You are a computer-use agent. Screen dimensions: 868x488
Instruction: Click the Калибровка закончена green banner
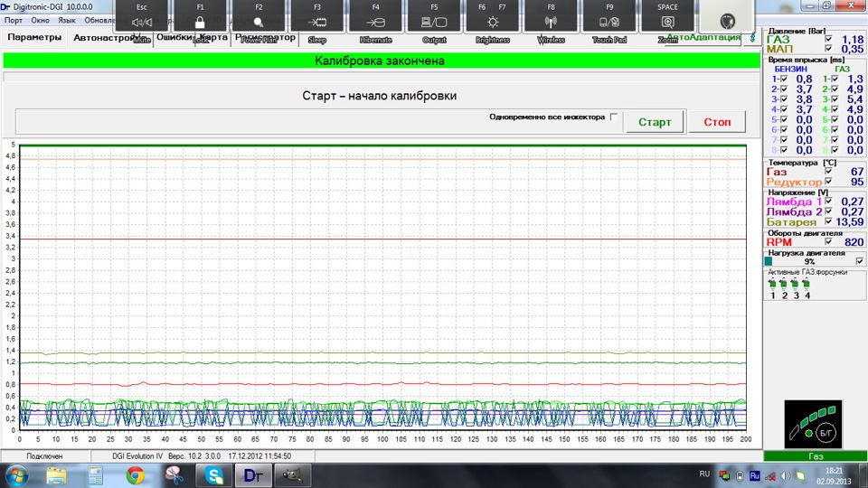coord(381,61)
